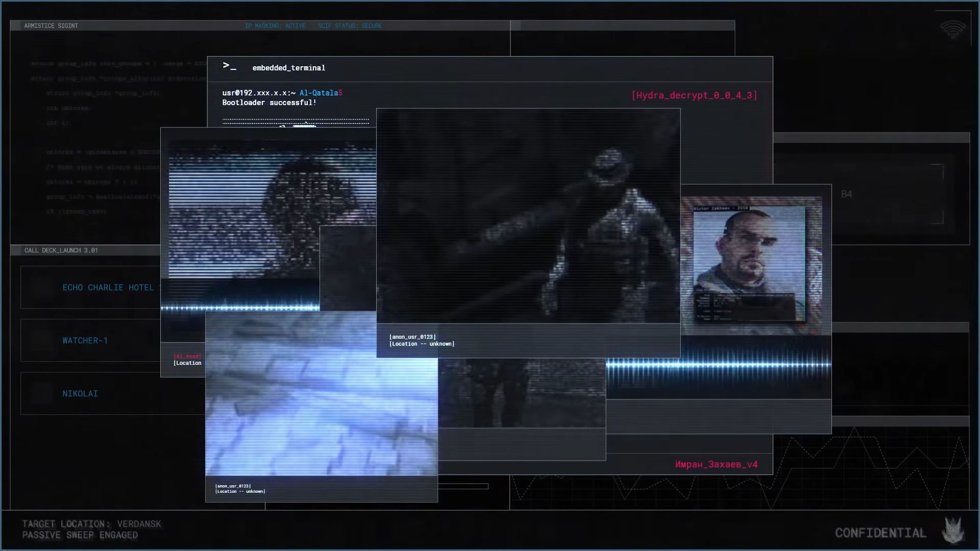Screen dimensions: 980x551
Task: Select the WATCHER-1 call entry
Action: coord(85,340)
